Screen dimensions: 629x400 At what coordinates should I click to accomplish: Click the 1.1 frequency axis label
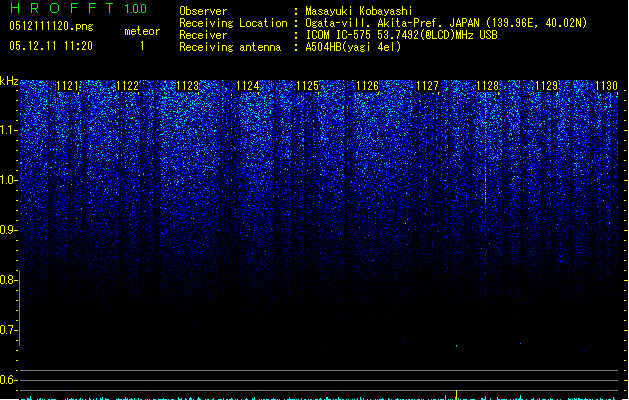tap(8, 130)
